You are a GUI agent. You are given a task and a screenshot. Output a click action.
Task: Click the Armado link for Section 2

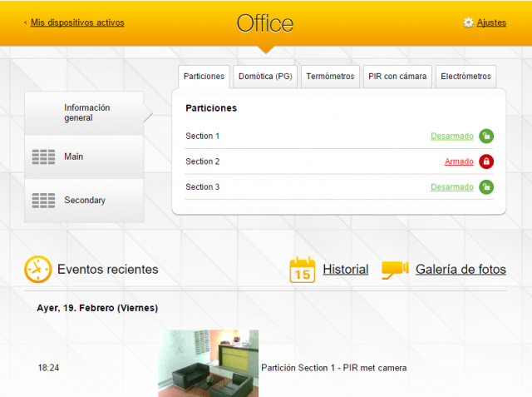pos(459,161)
